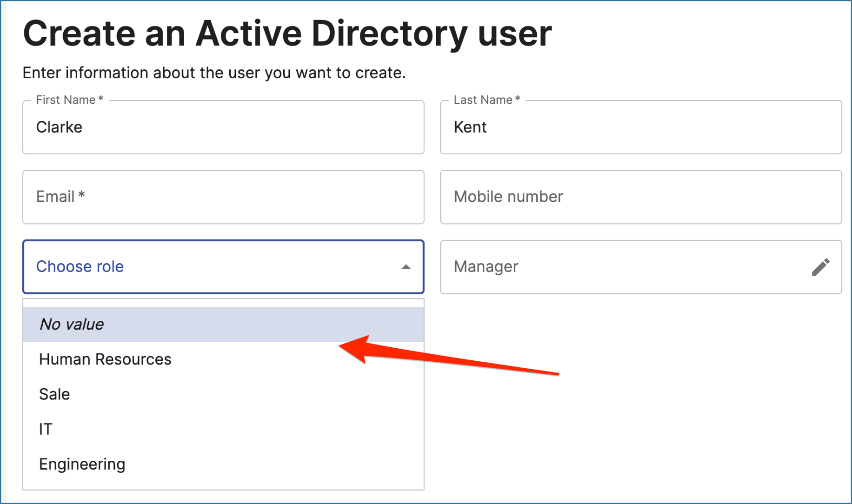Select IT as the user role

[46, 429]
